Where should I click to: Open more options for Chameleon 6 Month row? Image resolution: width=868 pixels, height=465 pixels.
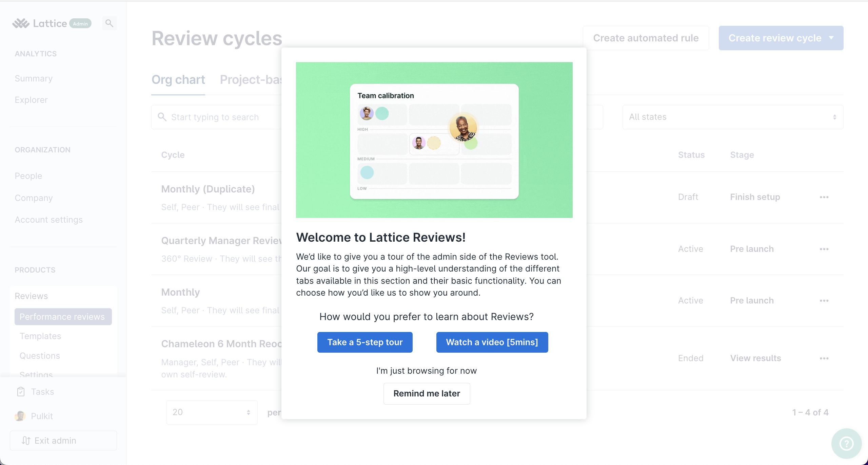point(824,358)
